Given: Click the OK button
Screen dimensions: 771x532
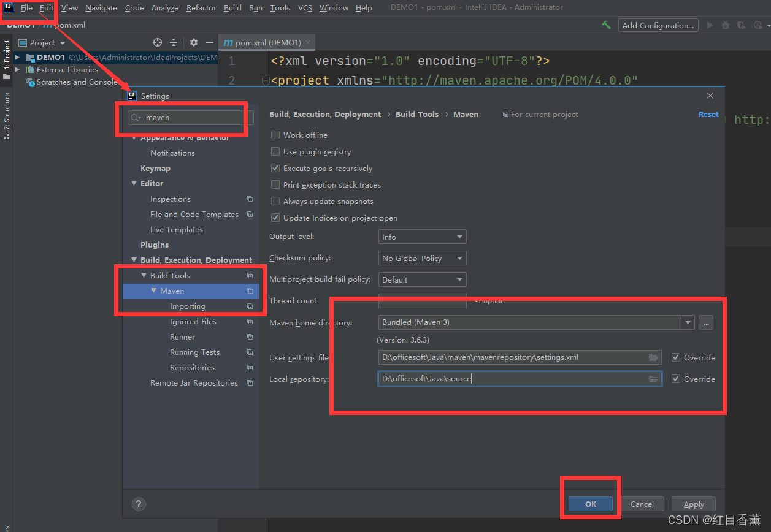Looking at the screenshot, I should click(x=591, y=504).
